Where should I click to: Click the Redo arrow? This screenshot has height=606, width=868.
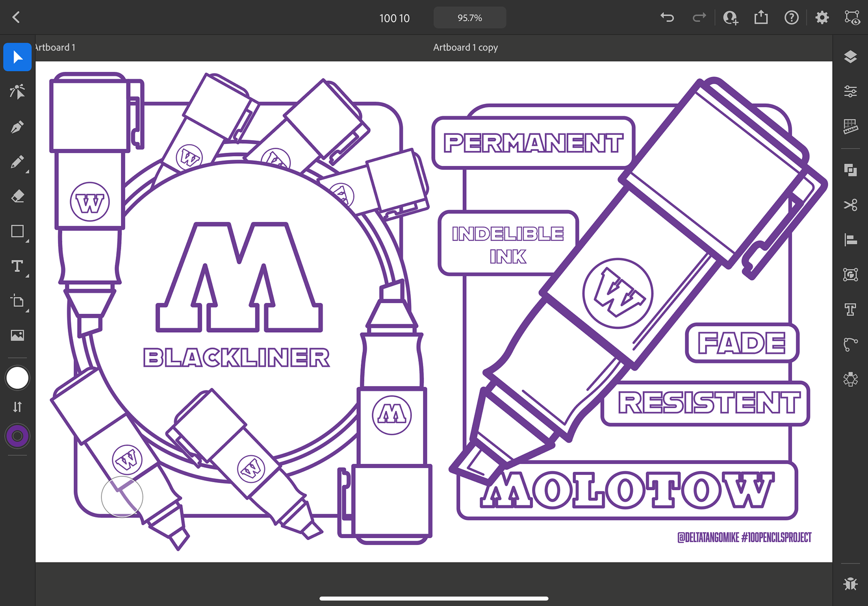pos(699,18)
